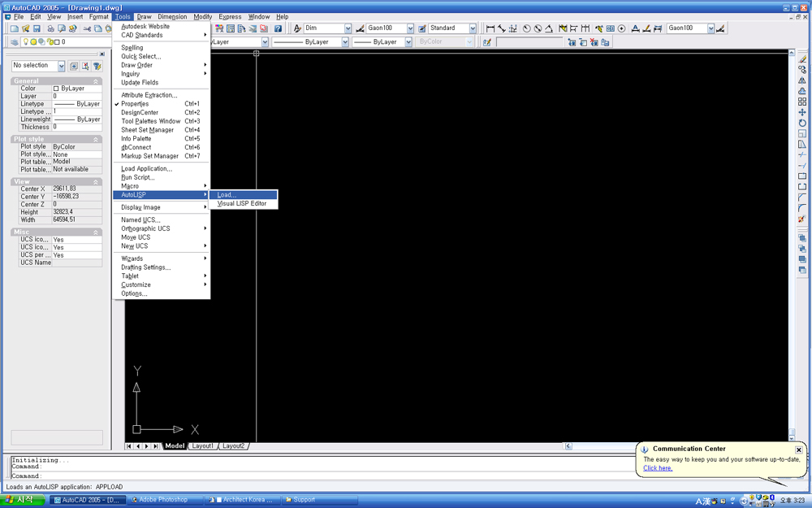The image size is (812, 508).
Task: Click the 'Click here.' link in Communication Center
Action: click(x=658, y=468)
